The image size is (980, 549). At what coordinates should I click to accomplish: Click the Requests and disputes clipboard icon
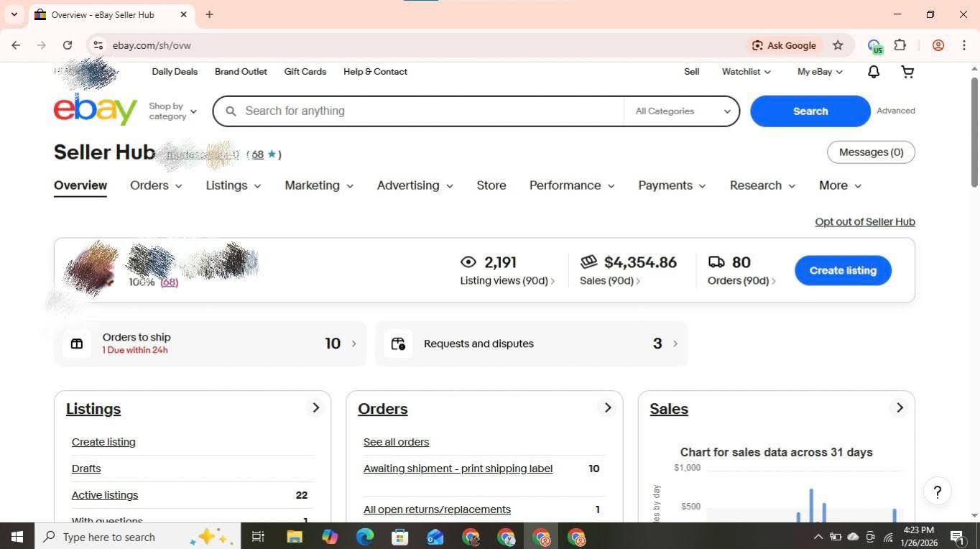tap(398, 343)
